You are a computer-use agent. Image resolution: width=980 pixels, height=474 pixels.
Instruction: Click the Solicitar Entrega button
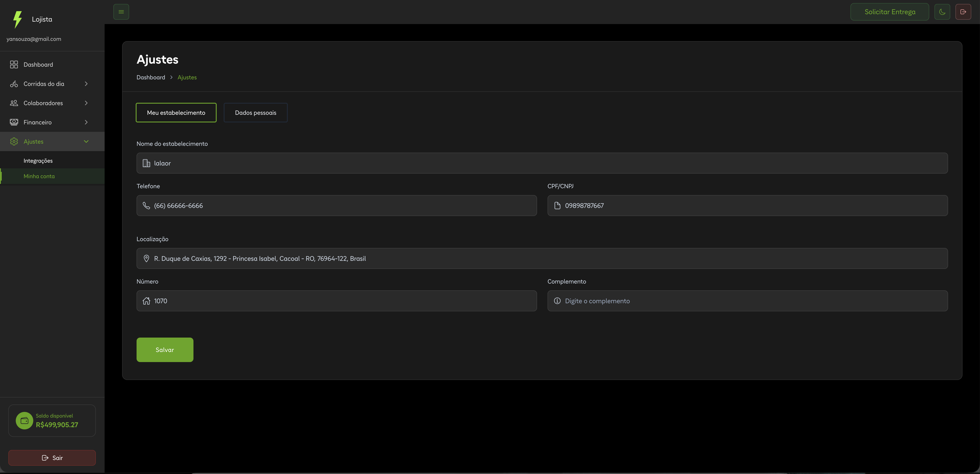pos(889,12)
